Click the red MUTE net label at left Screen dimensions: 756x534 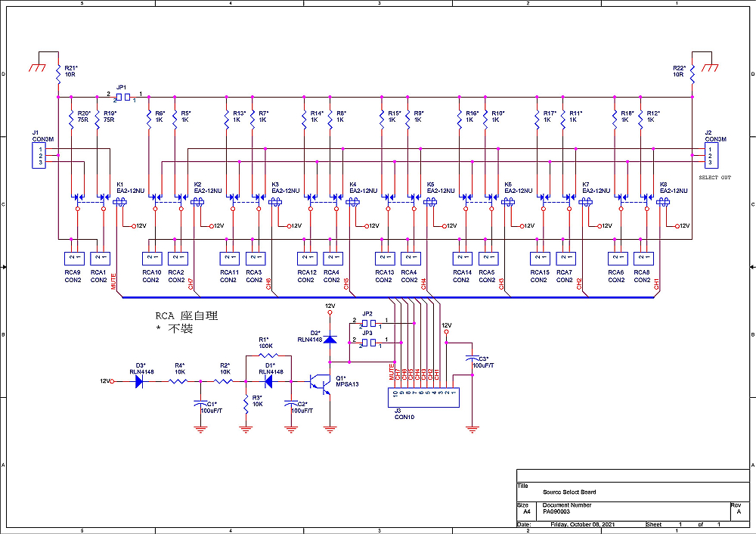point(114,283)
